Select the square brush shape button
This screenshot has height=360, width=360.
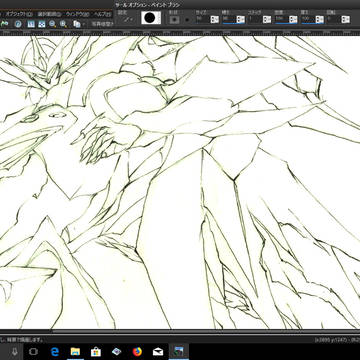174,19
